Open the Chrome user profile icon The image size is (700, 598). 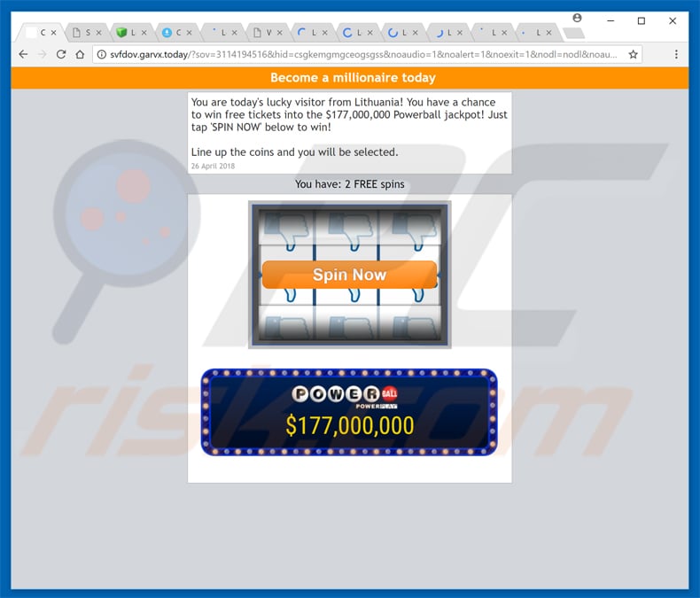pyautogui.click(x=577, y=18)
